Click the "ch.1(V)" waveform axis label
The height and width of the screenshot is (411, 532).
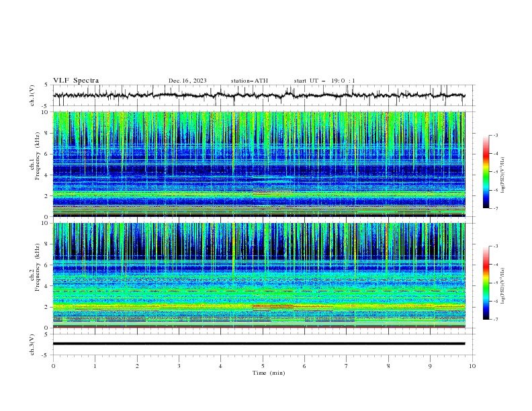[32, 95]
